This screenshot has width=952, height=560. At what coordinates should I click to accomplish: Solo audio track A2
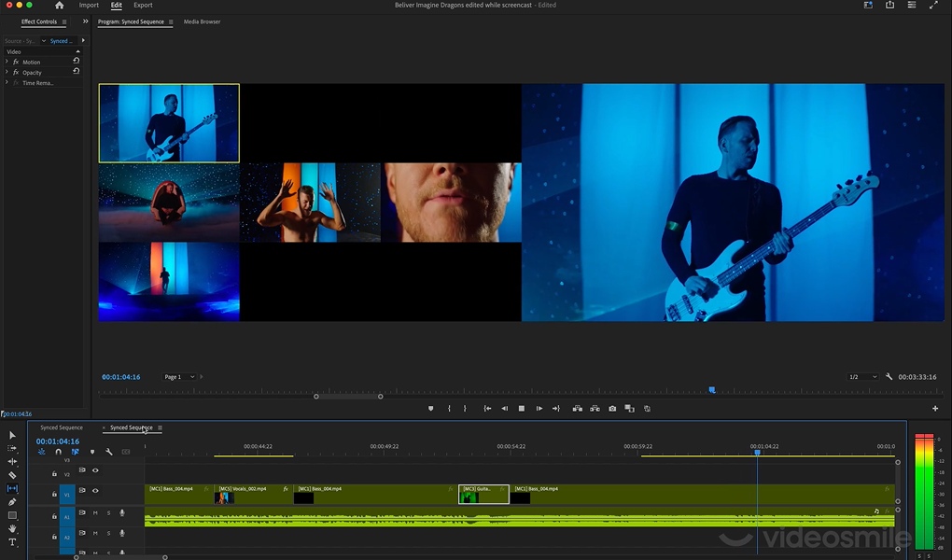coord(108,533)
